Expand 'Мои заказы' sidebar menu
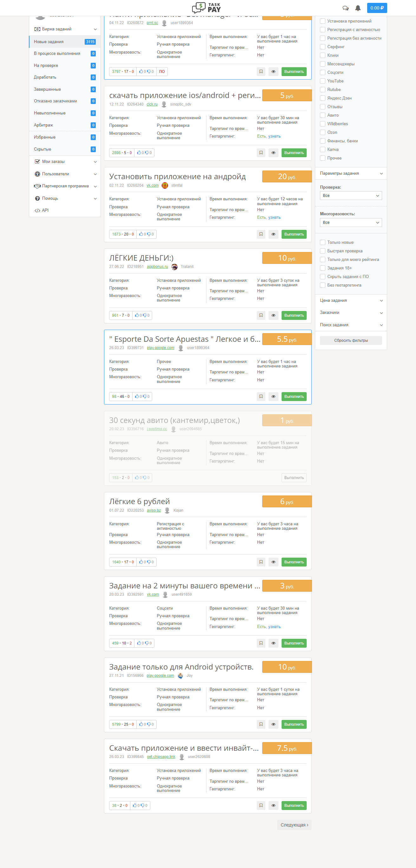 [x=65, y=162]
